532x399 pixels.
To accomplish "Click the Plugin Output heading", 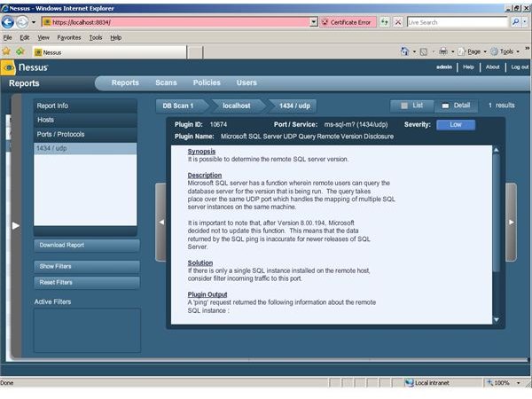I will pos(207,294).
